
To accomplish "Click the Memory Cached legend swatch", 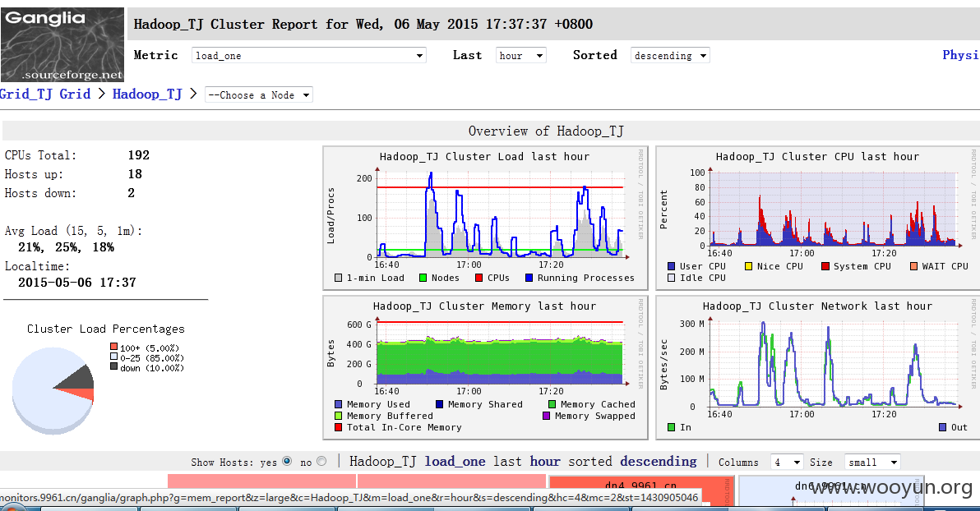I will (552, 404).
